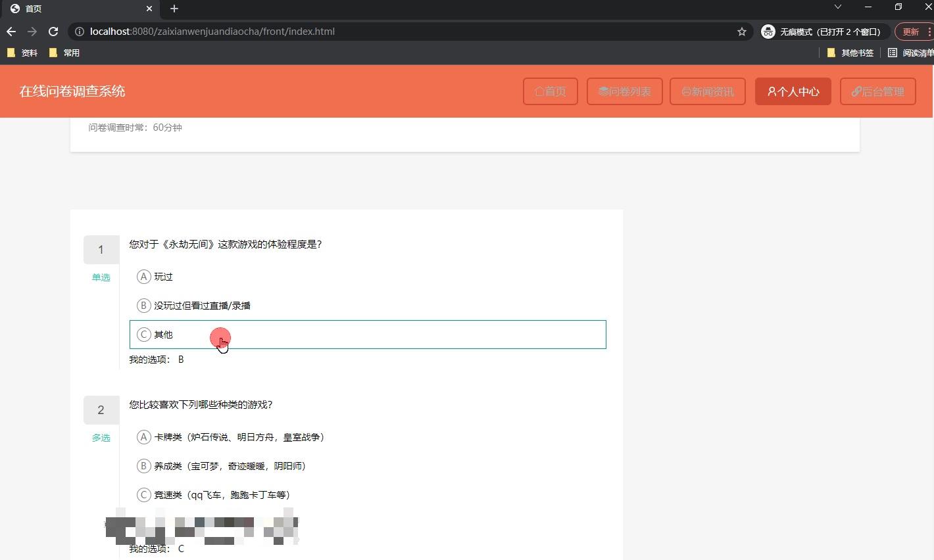Open a new browser tab
Screen dimensions: 934x560
[174, 9]
